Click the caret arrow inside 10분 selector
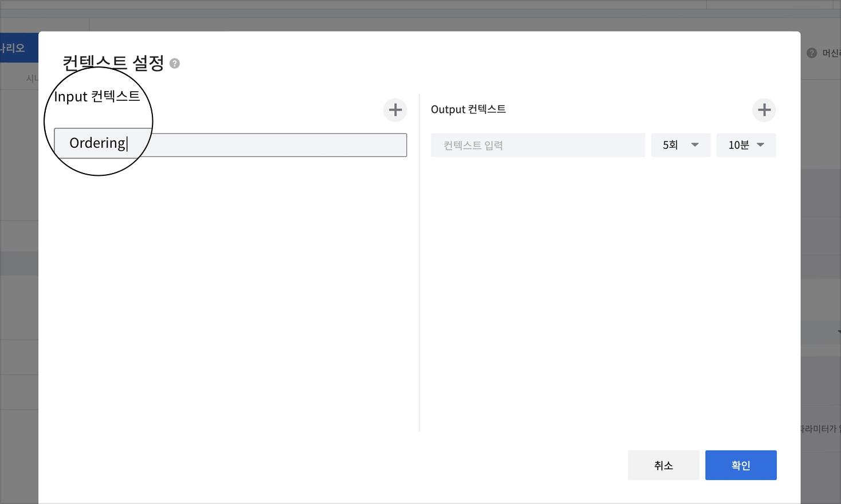The width and height of the screenshot is (841, 504). pyautogui.click(x=760, y=145)
